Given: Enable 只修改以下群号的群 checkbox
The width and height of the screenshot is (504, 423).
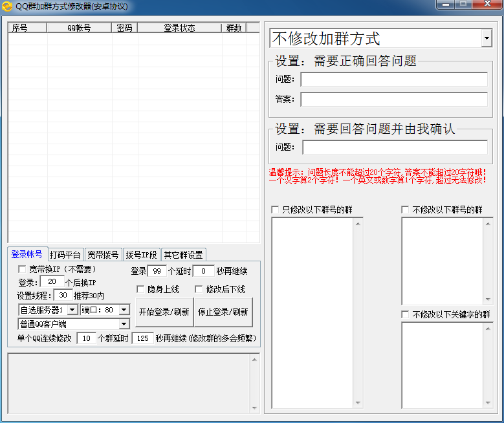Looking at the screenshot, I should click(275, 210).
